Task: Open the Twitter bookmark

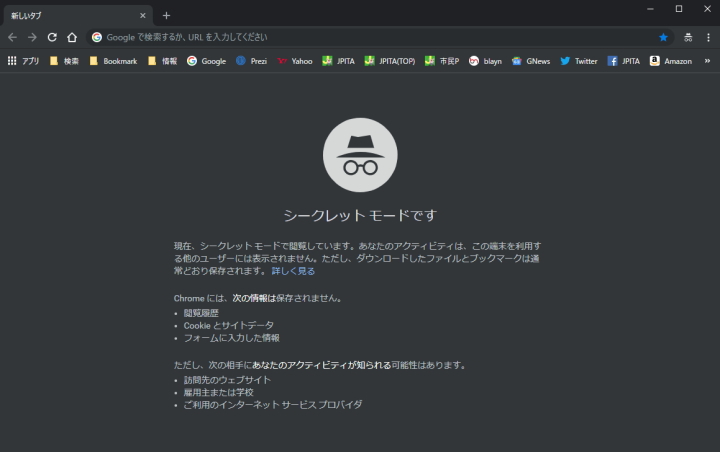Action: (578, 61)
